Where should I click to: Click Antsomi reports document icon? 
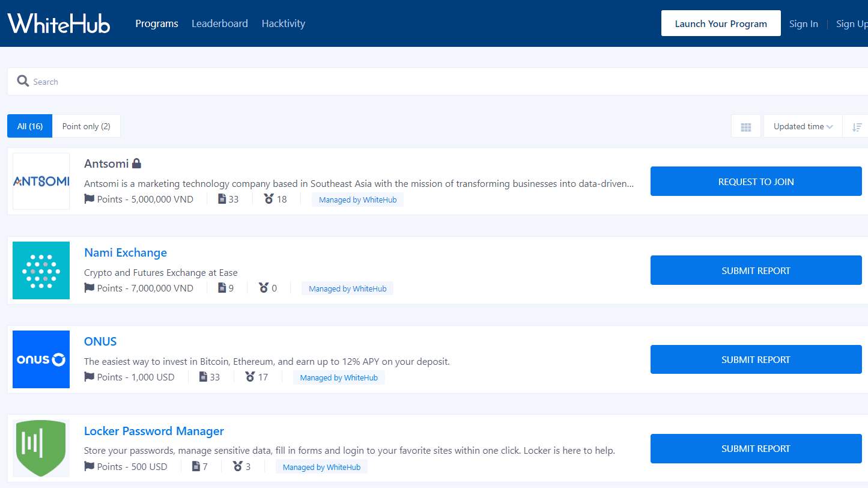pos(222,199)
